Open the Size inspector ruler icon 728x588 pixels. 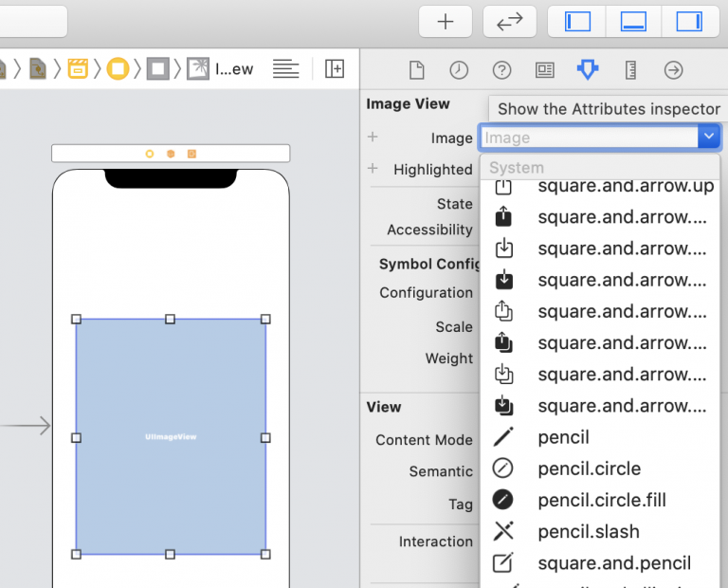[x=630, y=70]
